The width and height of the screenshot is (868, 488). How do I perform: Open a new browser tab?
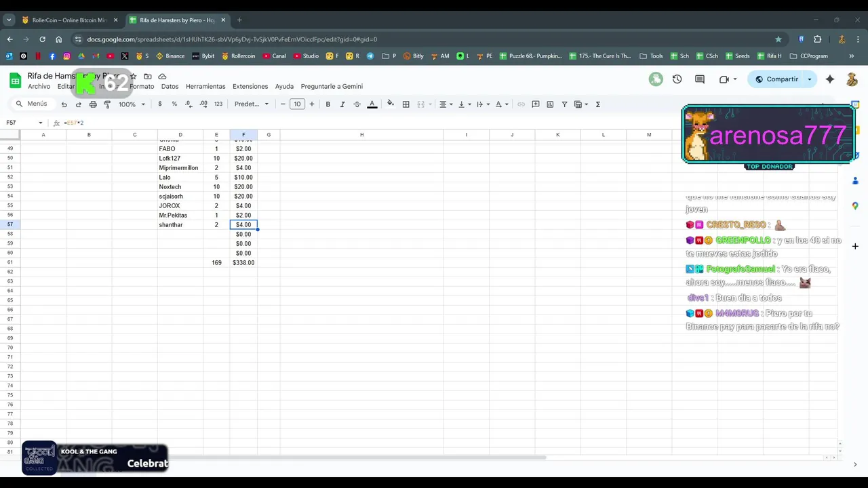tap(239, 20)
